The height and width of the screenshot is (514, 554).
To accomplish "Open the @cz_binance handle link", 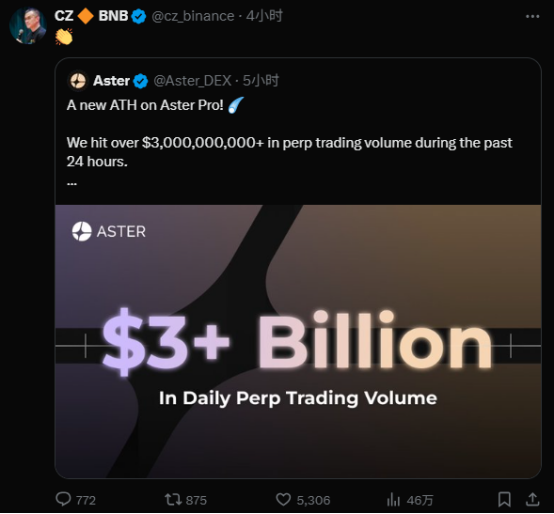I will [193, 16].
